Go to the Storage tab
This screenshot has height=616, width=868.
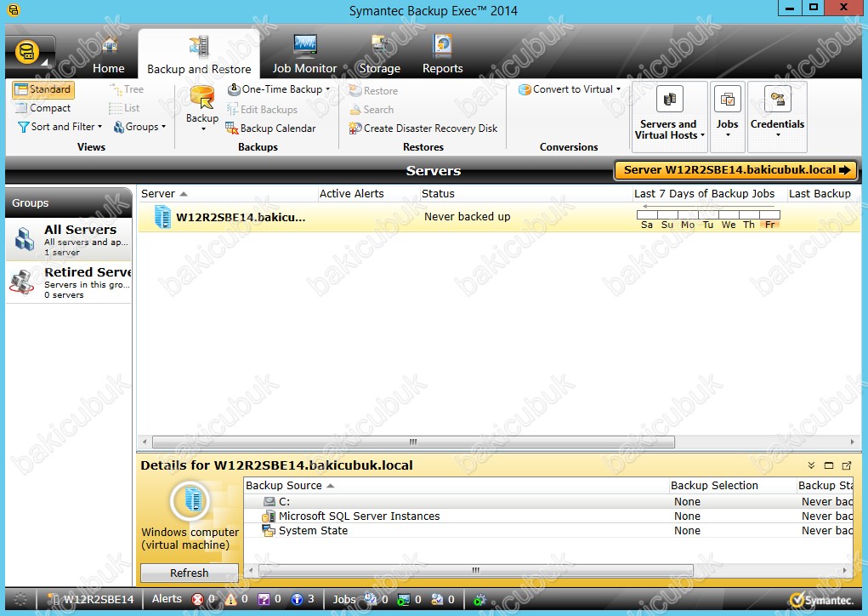click(x=380, y=54)
